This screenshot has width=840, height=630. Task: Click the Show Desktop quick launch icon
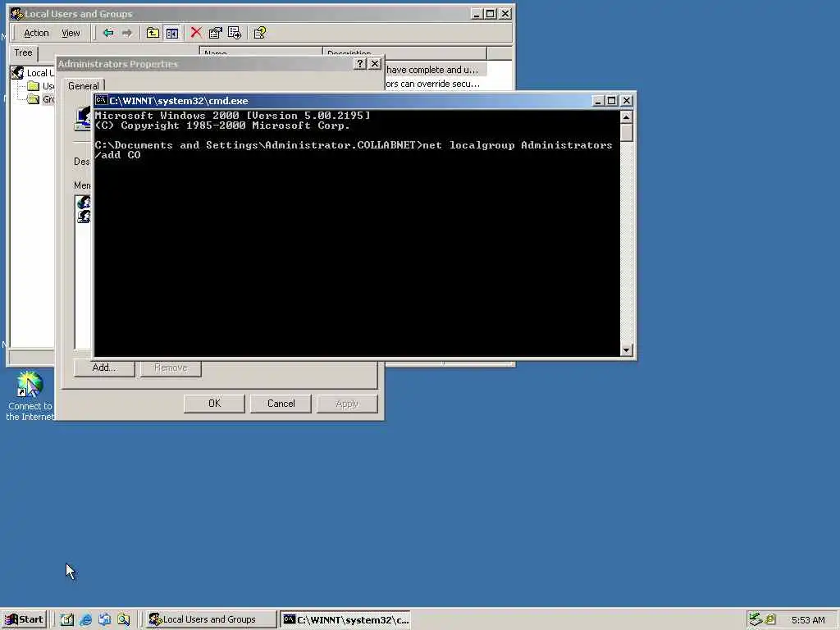click(x=67, y=619)
